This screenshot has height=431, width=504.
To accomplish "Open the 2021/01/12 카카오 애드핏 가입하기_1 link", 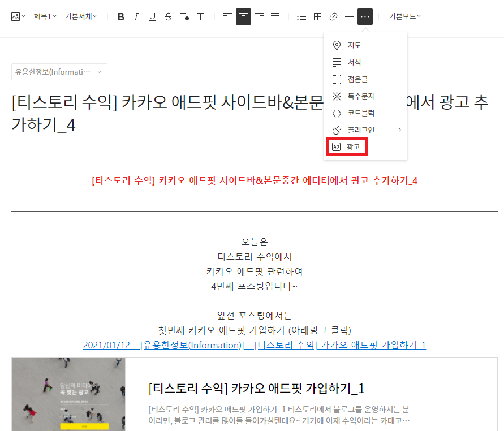I will pyautogui.click(x=255, y=345).
